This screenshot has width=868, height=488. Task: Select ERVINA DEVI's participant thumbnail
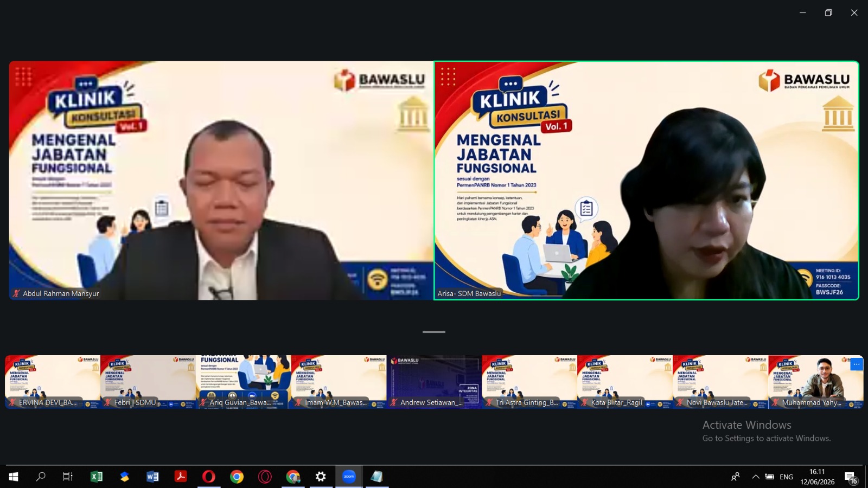(53, 382)
